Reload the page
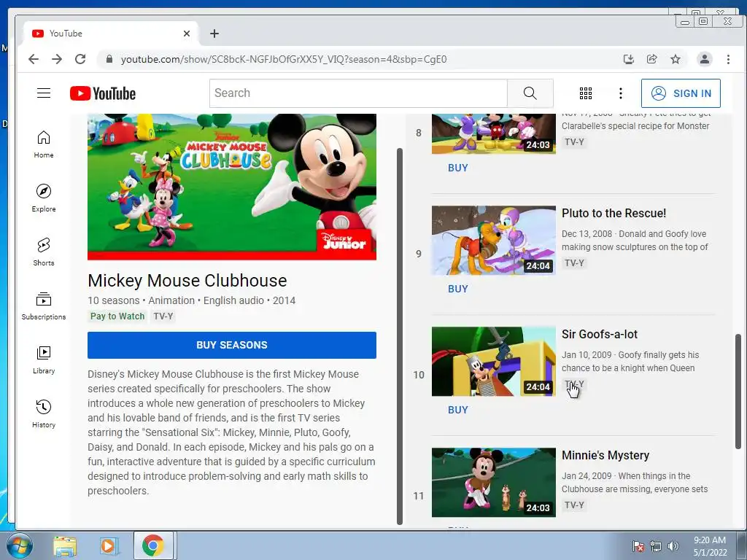 click(x=80, y=59)
